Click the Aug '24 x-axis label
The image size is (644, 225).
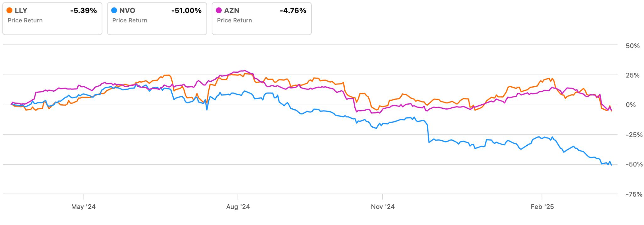[238, 207]
